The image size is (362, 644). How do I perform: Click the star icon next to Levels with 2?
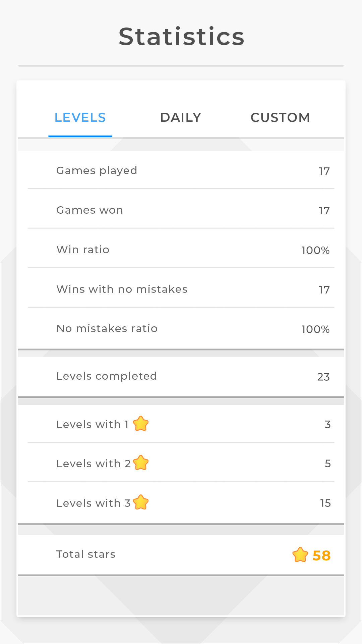(141, 463)
